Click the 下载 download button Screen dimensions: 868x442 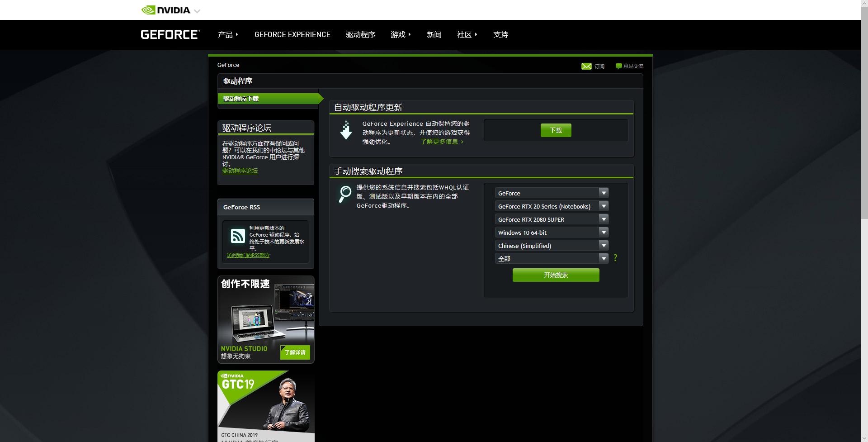556,130
